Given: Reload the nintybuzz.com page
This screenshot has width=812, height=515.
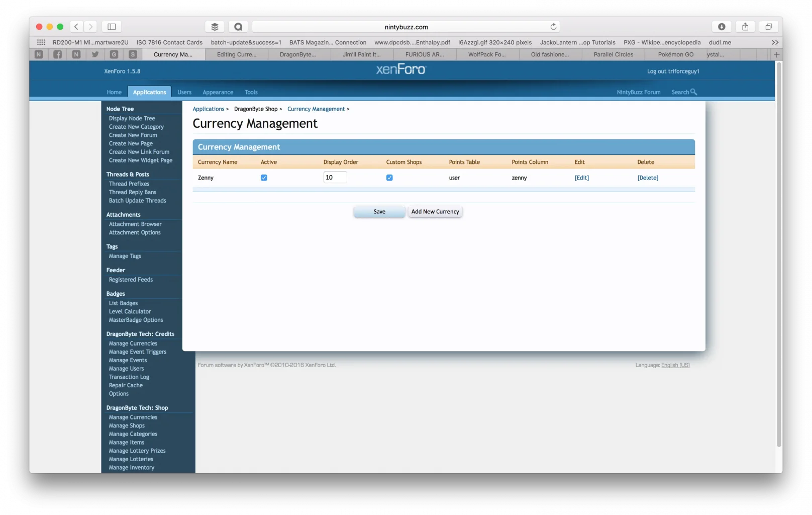Looking at the screenshot, I should [553, 27].
